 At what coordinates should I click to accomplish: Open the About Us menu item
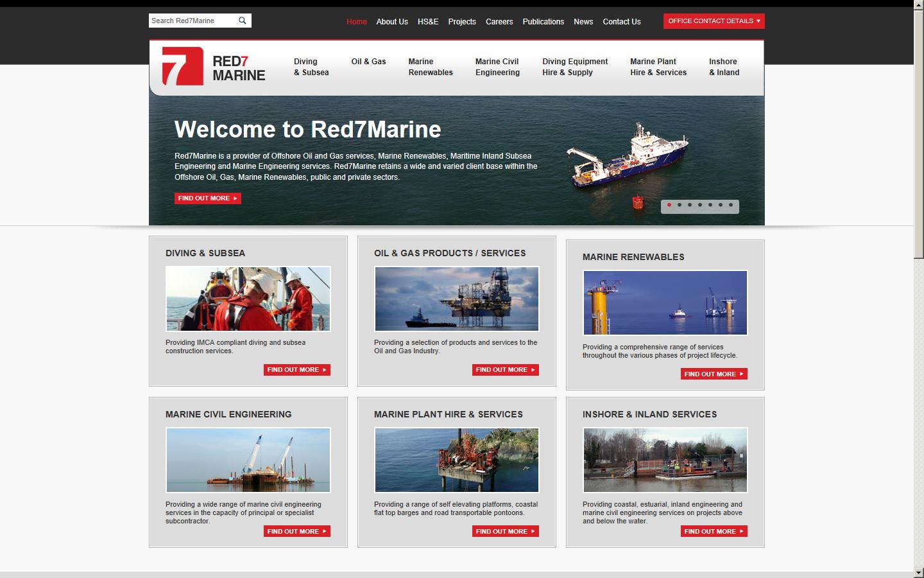click(x=391, y=22)
